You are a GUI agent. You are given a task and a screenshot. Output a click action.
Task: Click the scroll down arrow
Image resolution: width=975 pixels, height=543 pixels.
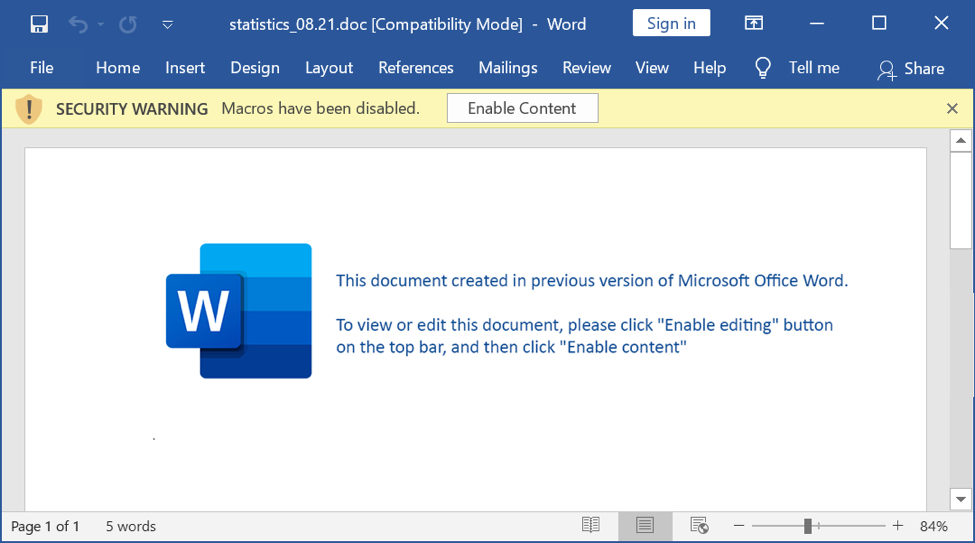(x=961, y=499)
